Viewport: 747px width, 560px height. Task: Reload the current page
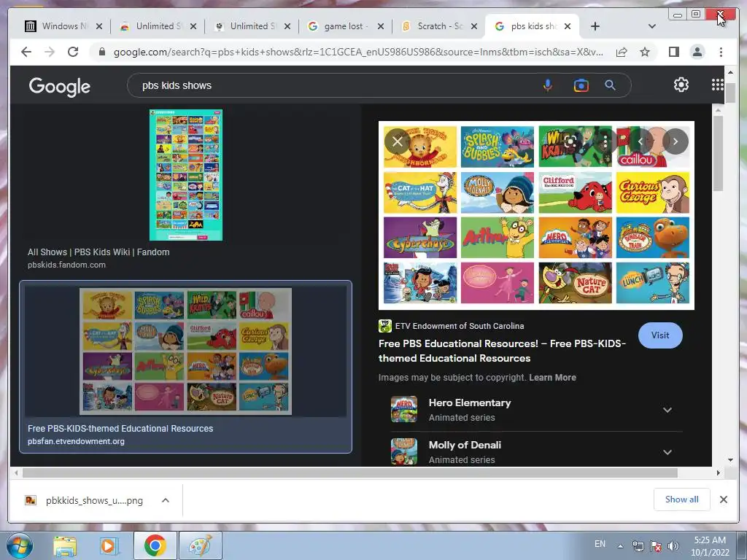(73, 52)
